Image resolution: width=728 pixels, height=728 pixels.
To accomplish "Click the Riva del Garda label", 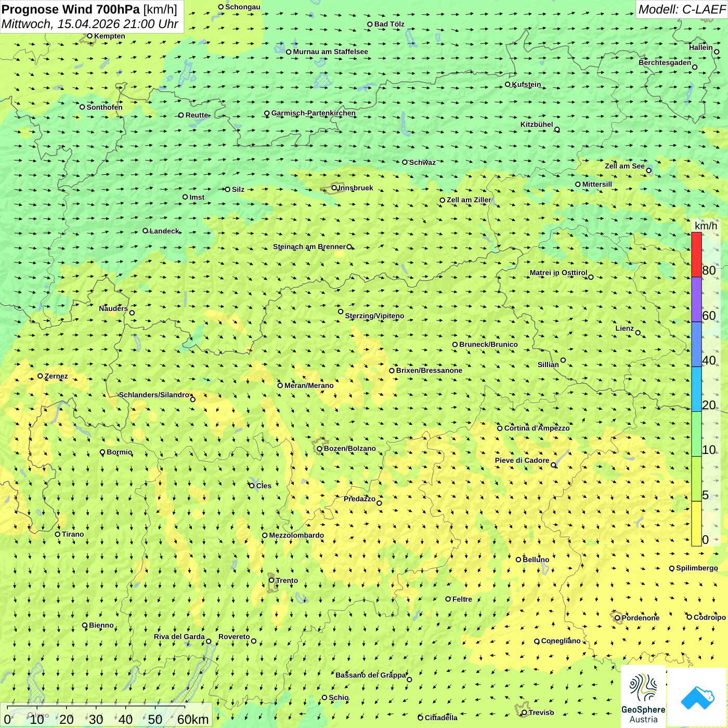I will tap(179, 636).
